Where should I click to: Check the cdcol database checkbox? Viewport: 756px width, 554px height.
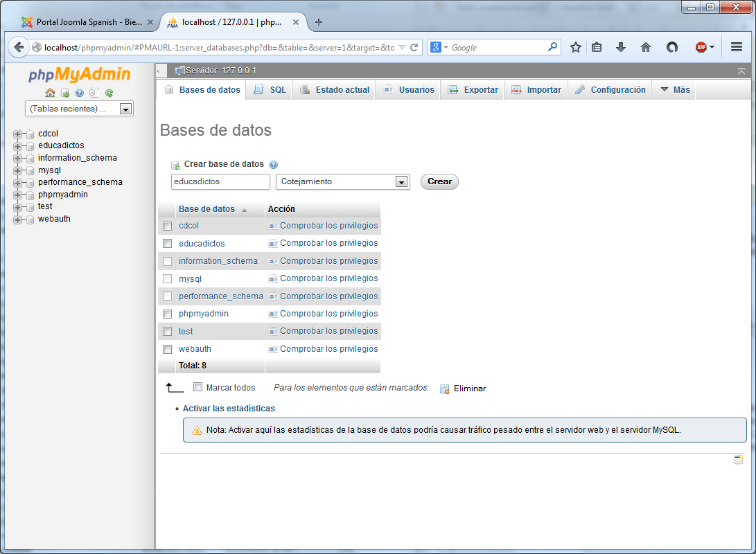(167, 226)
